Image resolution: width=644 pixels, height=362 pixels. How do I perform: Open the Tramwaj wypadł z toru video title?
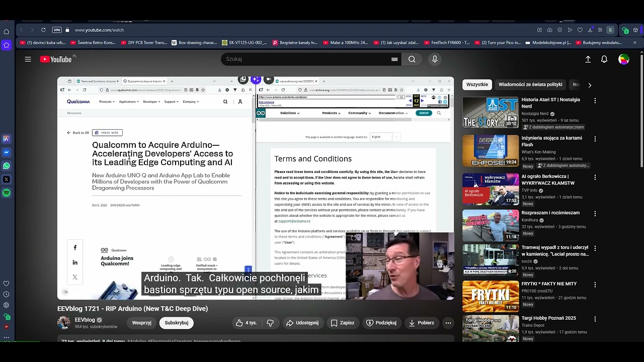555,251
